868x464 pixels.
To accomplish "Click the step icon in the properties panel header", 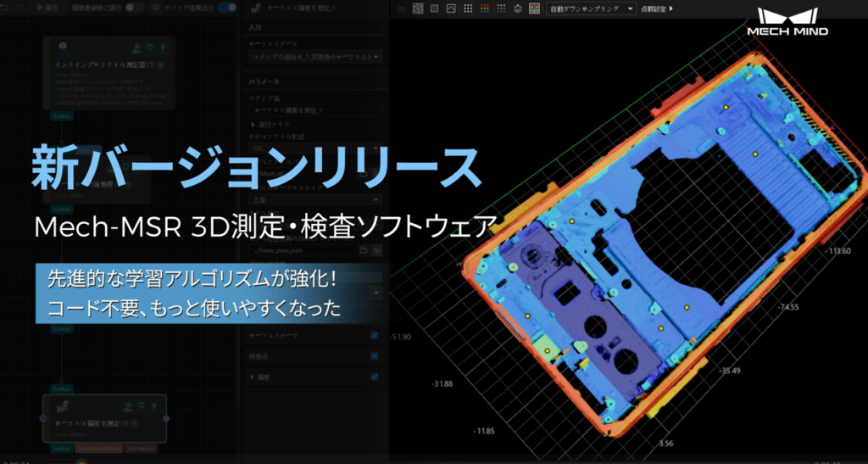I will (256, 8).
